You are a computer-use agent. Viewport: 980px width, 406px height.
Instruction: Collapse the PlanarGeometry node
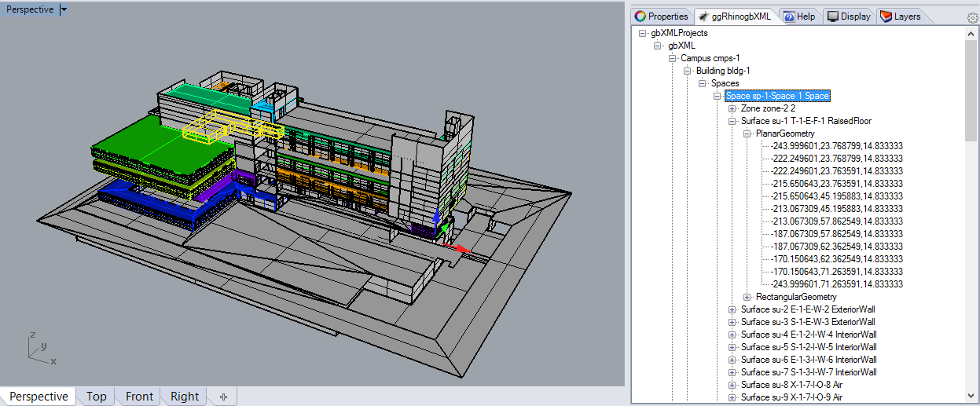747,134
